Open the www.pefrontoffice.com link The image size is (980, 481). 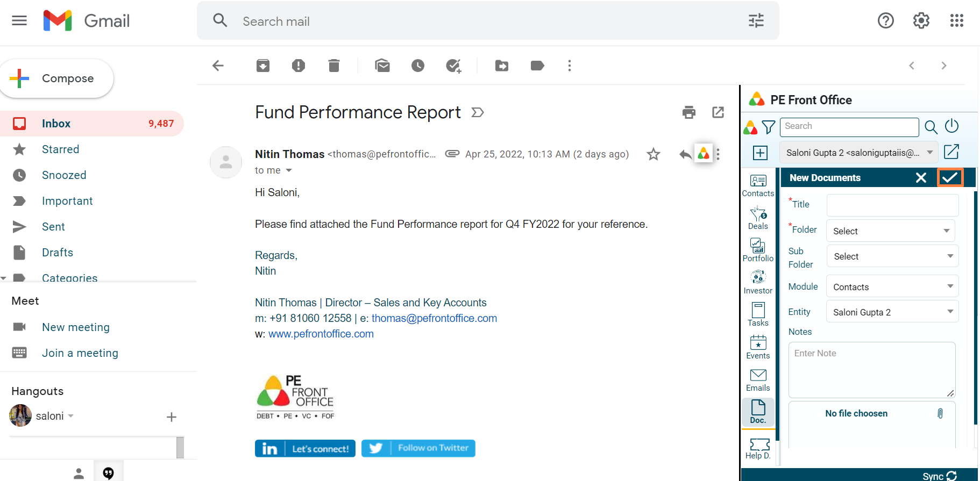click(321, 334)
